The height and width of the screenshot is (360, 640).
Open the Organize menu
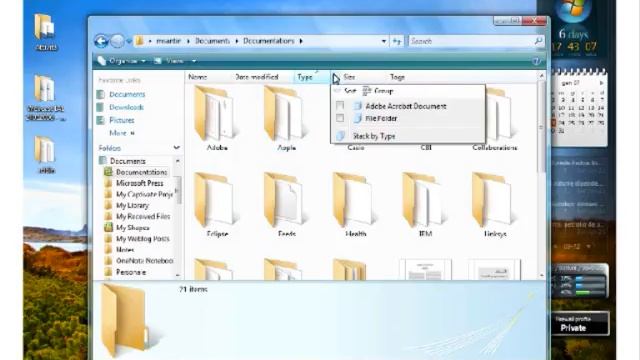tap(122, 61)
